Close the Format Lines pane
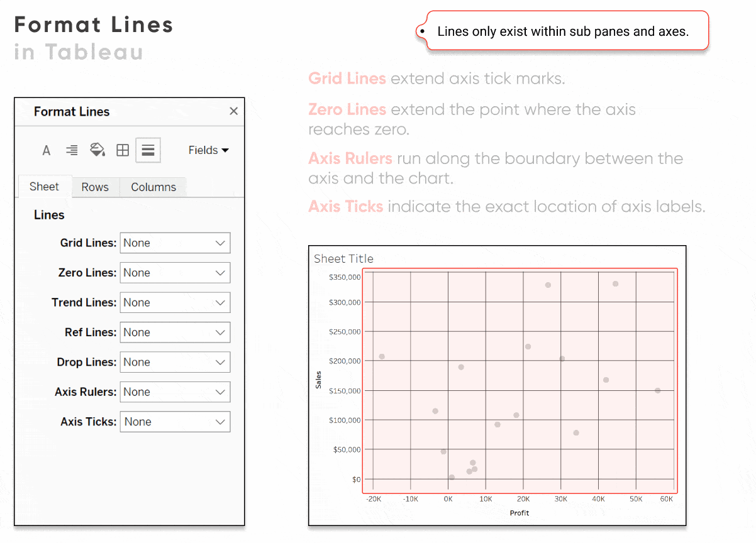This screenshot has height=543, width=756. (x=233, y=111)
